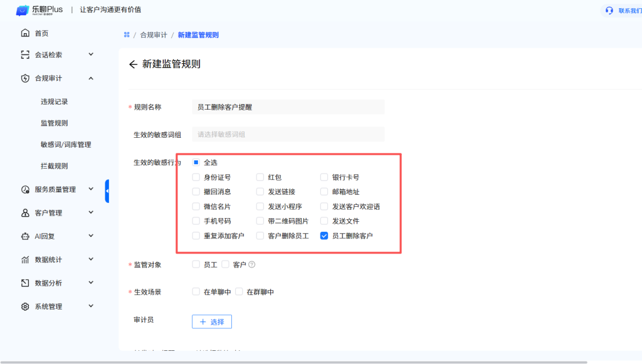The height and width of the screenshot is (364, 642).
Task: Open the 生效的敏感词组 dropdown
Action: (x=288, y=134)
